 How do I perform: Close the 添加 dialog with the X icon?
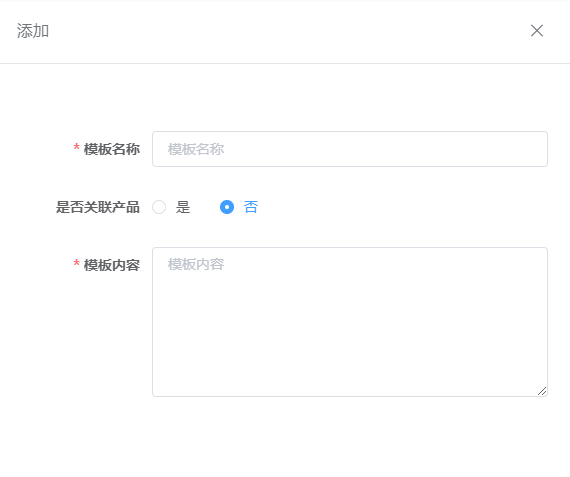pyautogui.click(x=537, y=31)
